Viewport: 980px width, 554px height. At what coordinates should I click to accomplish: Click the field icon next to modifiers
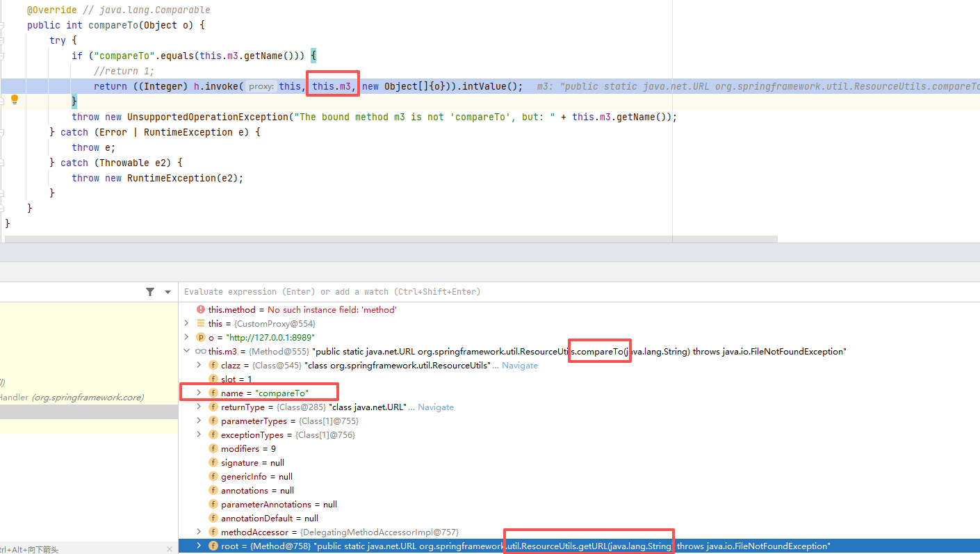[x=214, y=449]
